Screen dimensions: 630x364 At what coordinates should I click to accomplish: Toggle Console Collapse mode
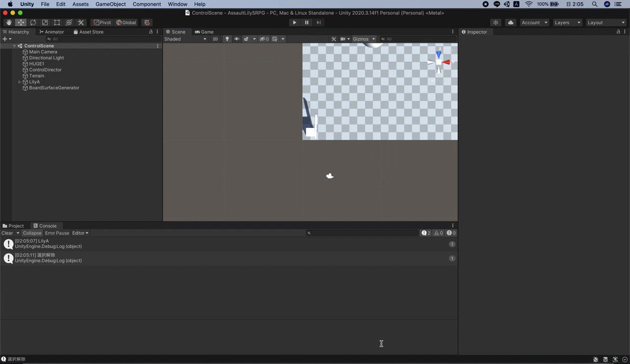click(x=32, y=233)
